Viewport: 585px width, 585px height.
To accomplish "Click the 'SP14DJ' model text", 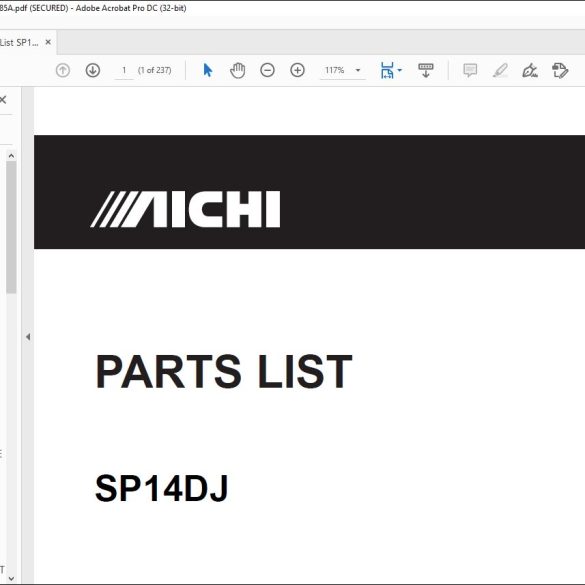I will click(x=162, y=488).
